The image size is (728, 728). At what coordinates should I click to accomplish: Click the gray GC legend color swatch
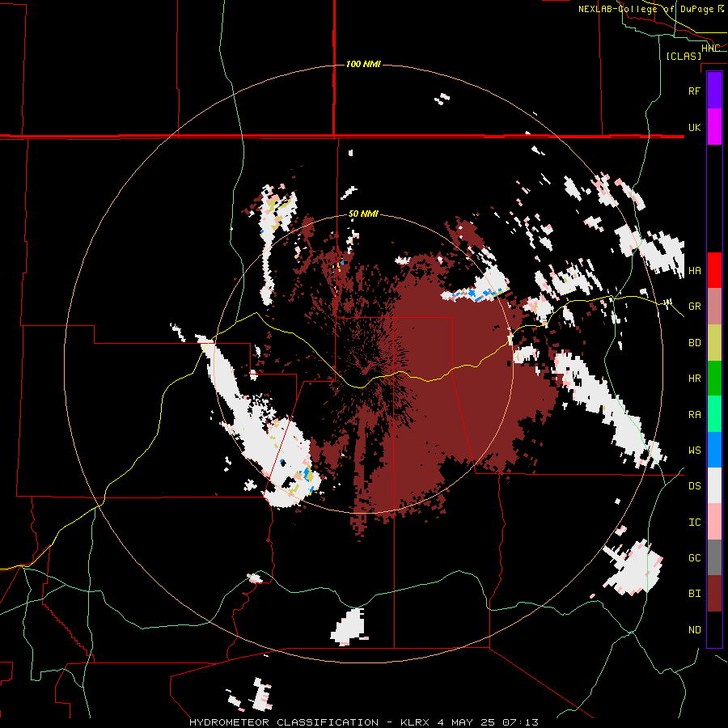[x=714, y=557]
